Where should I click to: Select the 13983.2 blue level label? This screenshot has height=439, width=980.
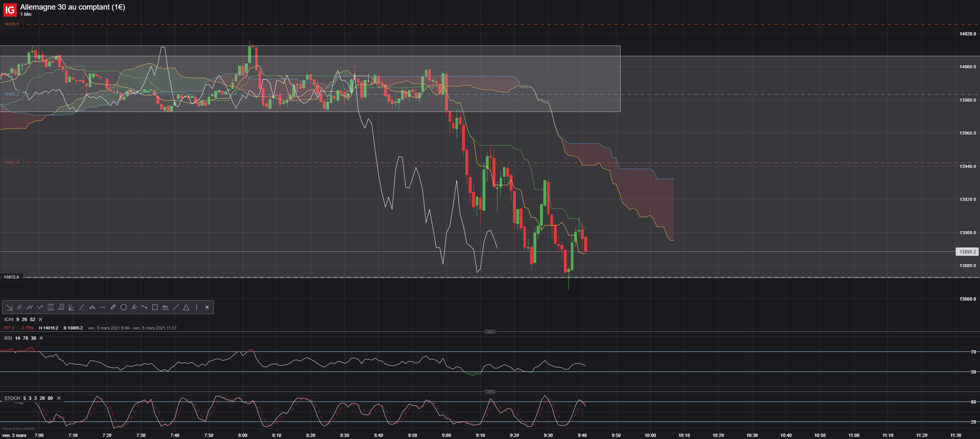(x=12, y=94)
